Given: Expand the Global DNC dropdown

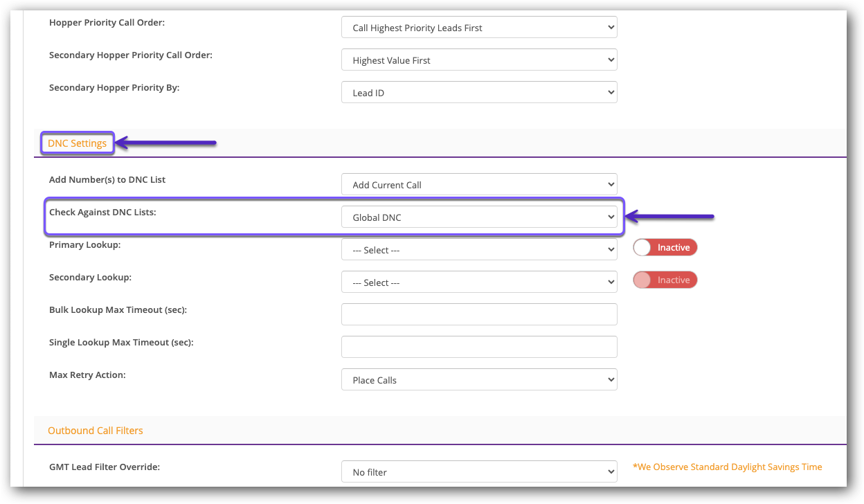Looking at the screenshot, I should tap(478, 217).
